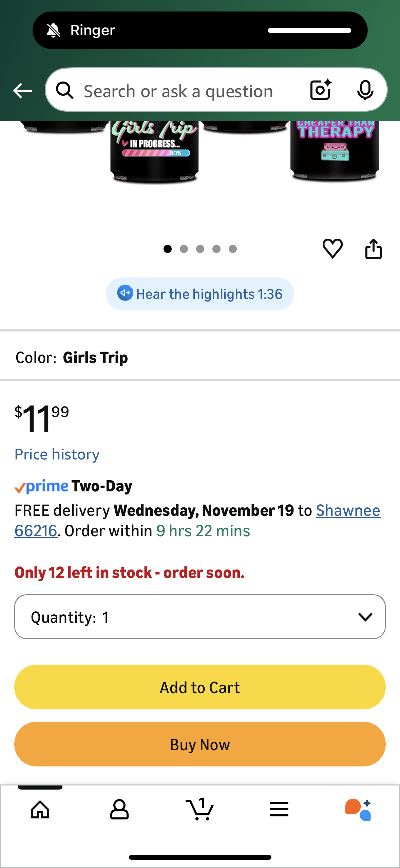The width and height of the screenshot is (400, 868).
Task: Go to Home tab
Action: [x=40, y=809]
